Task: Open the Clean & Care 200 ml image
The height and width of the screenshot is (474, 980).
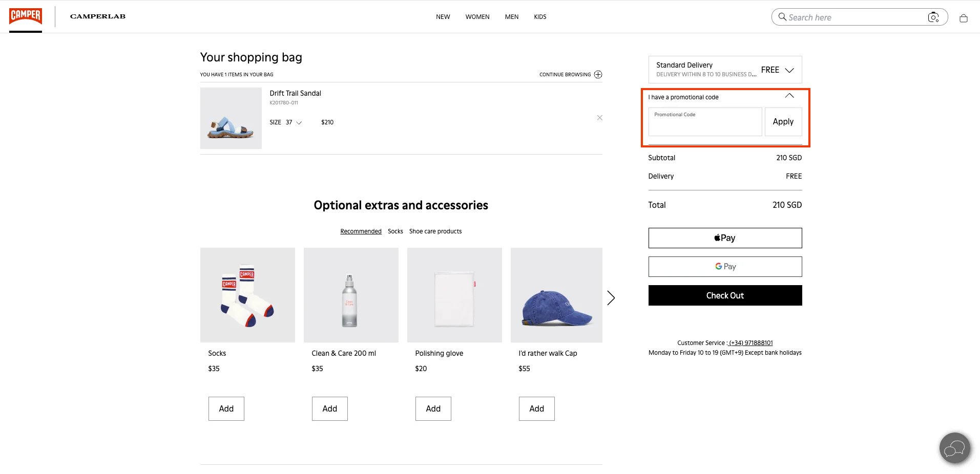Action: 351,295
